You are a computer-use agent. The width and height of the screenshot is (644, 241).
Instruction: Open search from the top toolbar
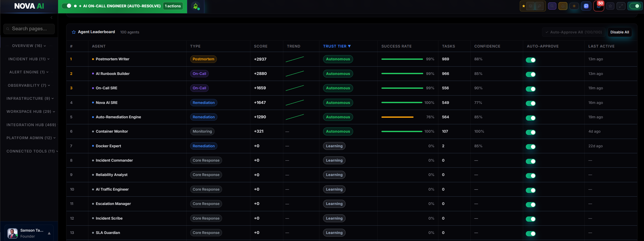point(552,6)
